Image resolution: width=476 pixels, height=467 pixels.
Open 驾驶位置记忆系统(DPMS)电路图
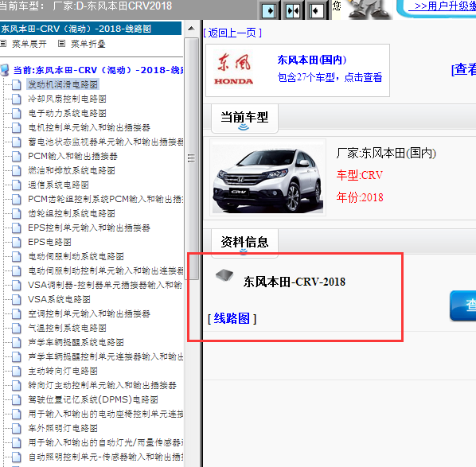93,399
